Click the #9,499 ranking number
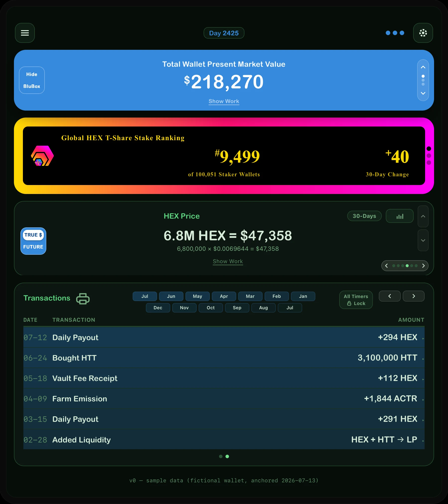The width and height of the screenshot is (448, 504). point(237,156)
